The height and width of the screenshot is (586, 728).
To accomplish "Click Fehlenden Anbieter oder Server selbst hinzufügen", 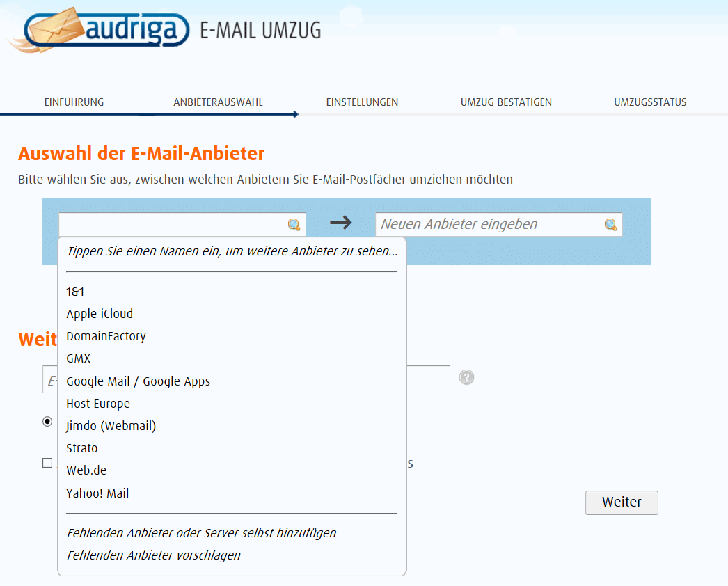I will (202, 533).
